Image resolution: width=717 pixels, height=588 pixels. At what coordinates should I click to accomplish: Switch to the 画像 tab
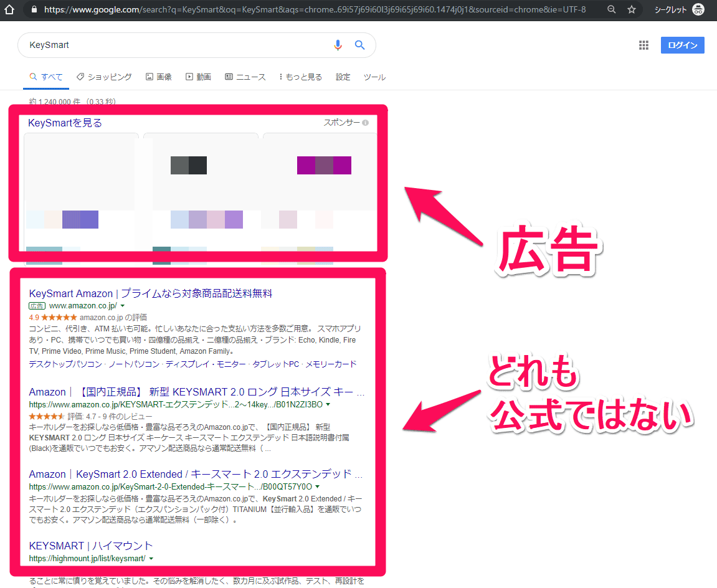click(x=159, y=77)
